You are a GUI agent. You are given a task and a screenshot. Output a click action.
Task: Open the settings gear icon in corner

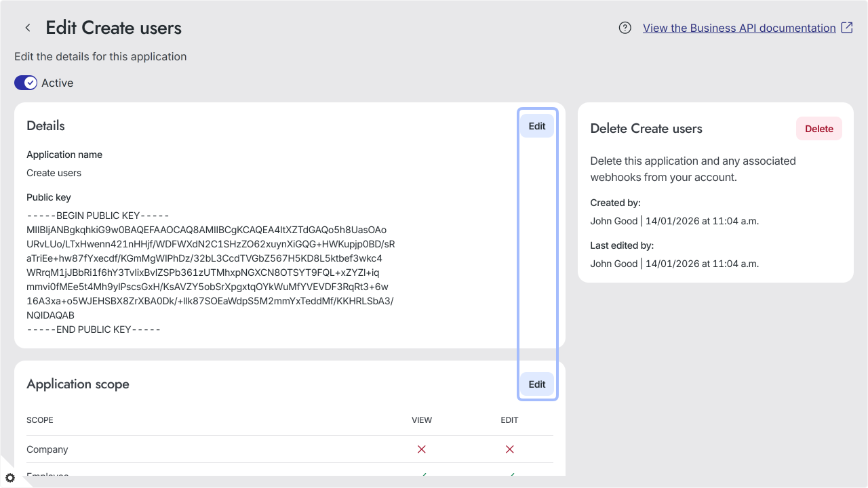[x=10, y=478]
